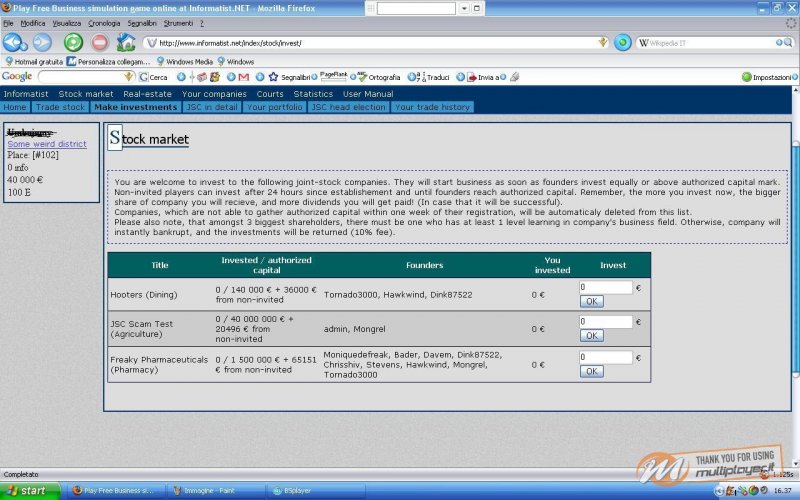Image resolution: width=800 pixels, height=500 pixels.
Task: Click the Freaky Pharmaceuticals (Pharmacy) title cell
Action: 160,364
